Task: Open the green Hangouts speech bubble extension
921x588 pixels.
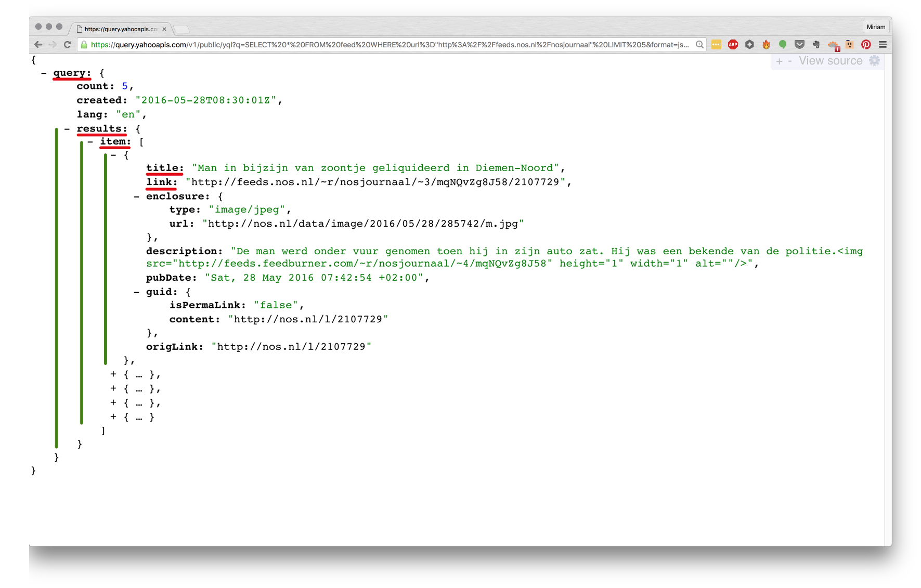Action: pos(783,45)
